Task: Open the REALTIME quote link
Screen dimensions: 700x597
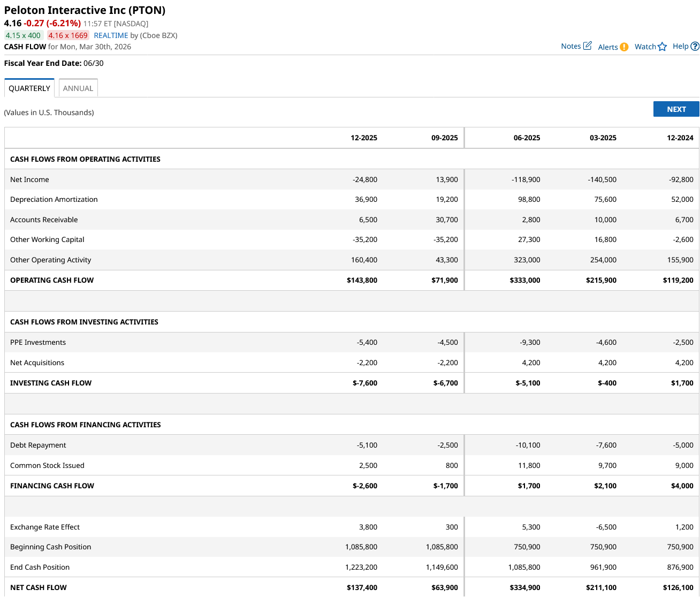Action: [x=111, y=35]
